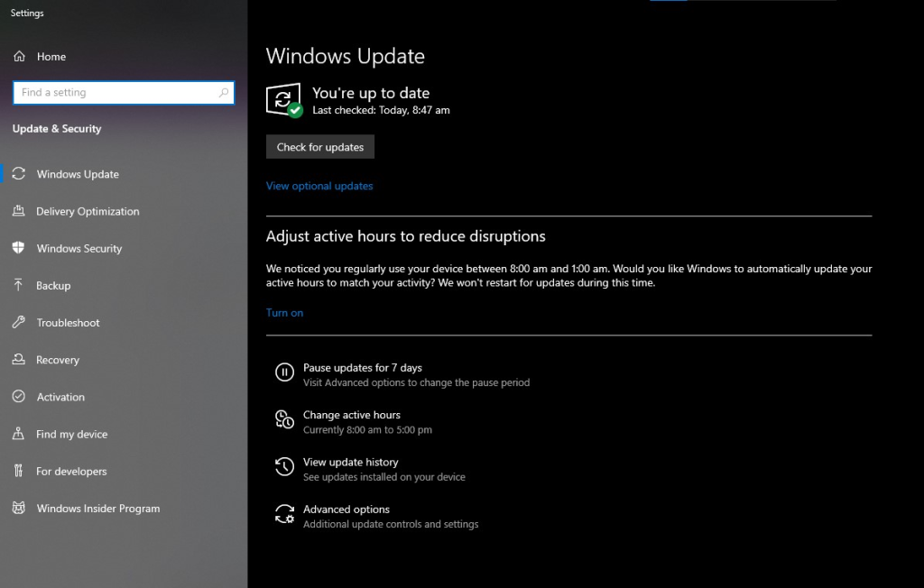The image size is (924, 588).
Task: Go to For developers settings
Action: (x=71, y=472)
